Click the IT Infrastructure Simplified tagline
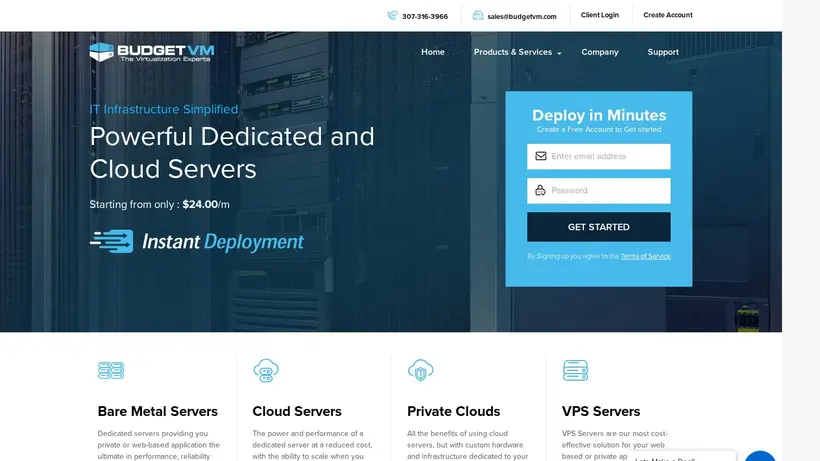 (164, 109)
